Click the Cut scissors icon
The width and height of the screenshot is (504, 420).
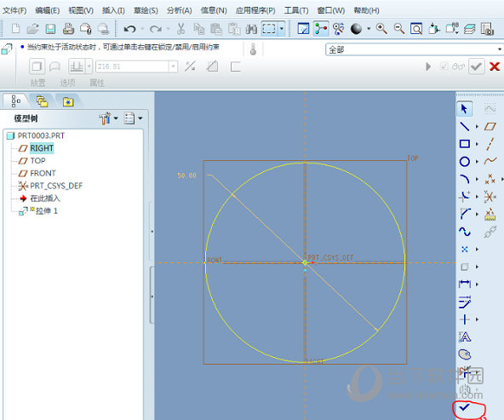tap(180, 29)
